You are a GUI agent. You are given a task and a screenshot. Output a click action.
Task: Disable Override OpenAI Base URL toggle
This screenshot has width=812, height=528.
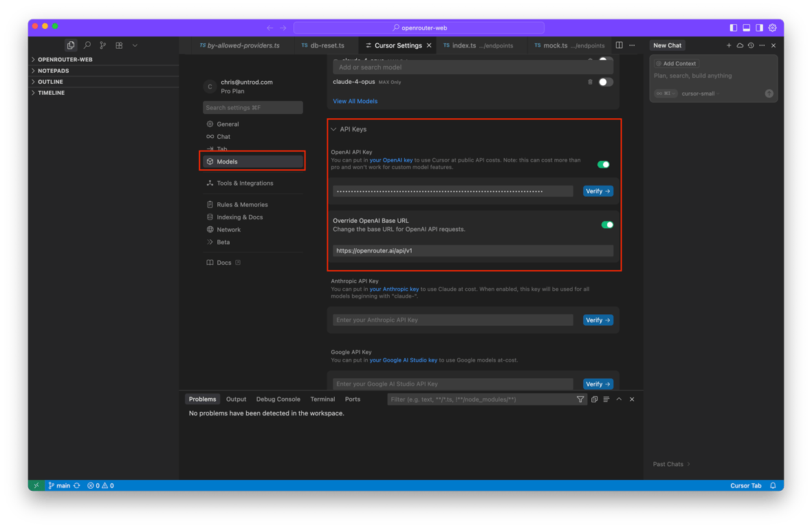606,225
